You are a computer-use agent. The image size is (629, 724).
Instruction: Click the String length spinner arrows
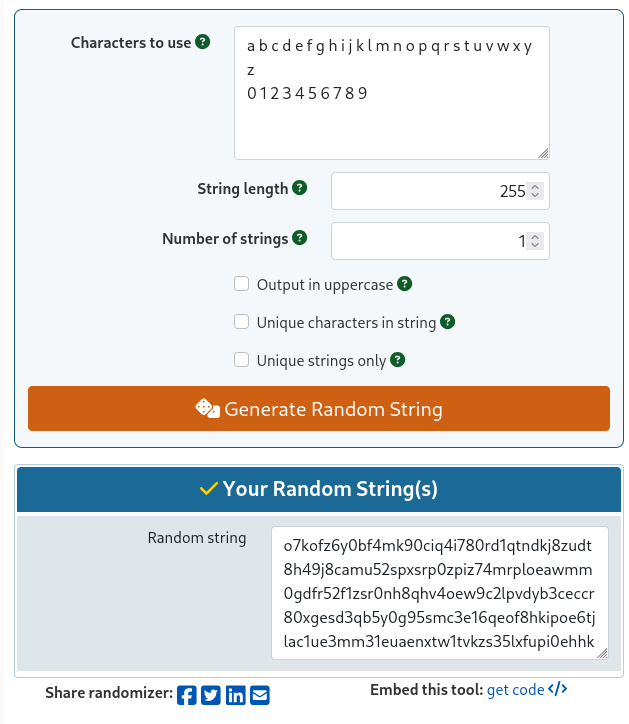click(x=535, y=191)
